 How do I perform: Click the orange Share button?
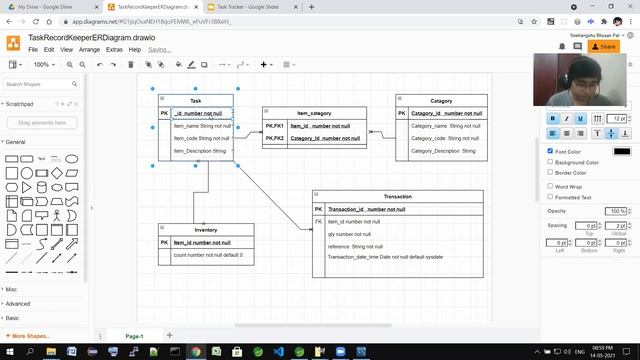pyautogui.click(x=604, y=47)
